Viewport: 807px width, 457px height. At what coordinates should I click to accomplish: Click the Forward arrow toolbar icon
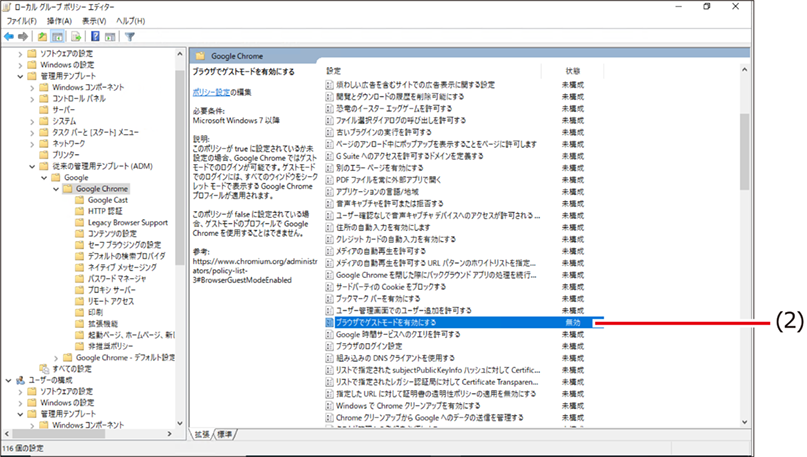point(23,37)
